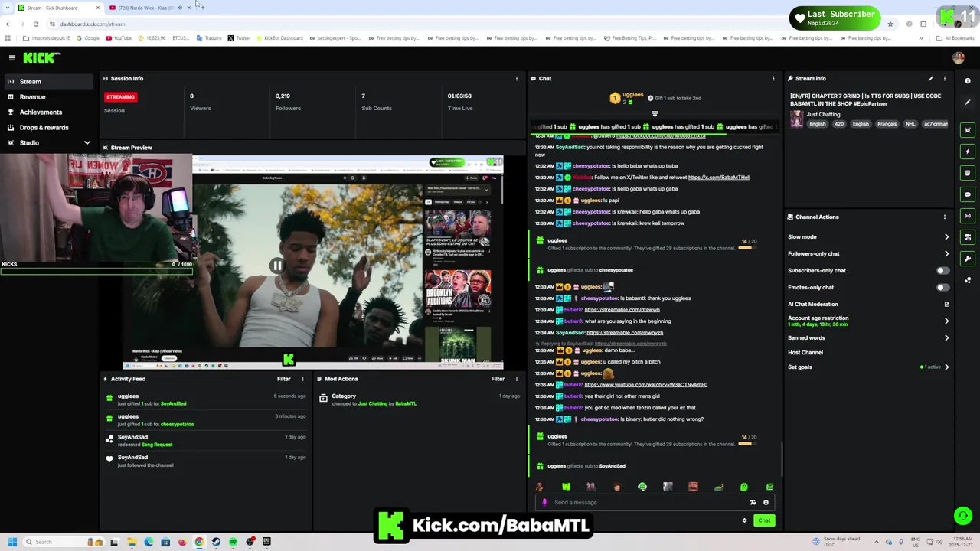Go to Drops & rewards in the sidebar
Viewport: 980px width, 551px height.
coord(47,128)
